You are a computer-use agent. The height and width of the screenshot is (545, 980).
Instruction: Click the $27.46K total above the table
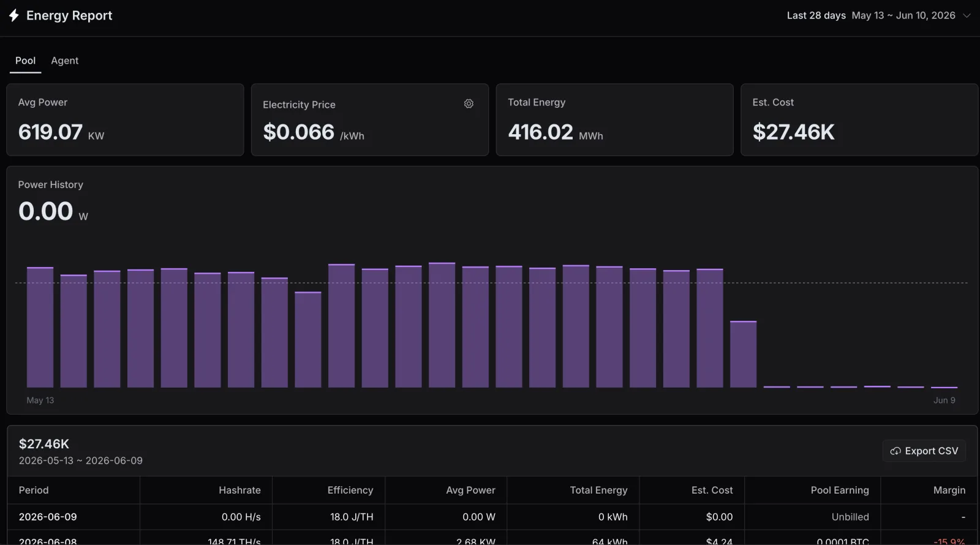44,444
